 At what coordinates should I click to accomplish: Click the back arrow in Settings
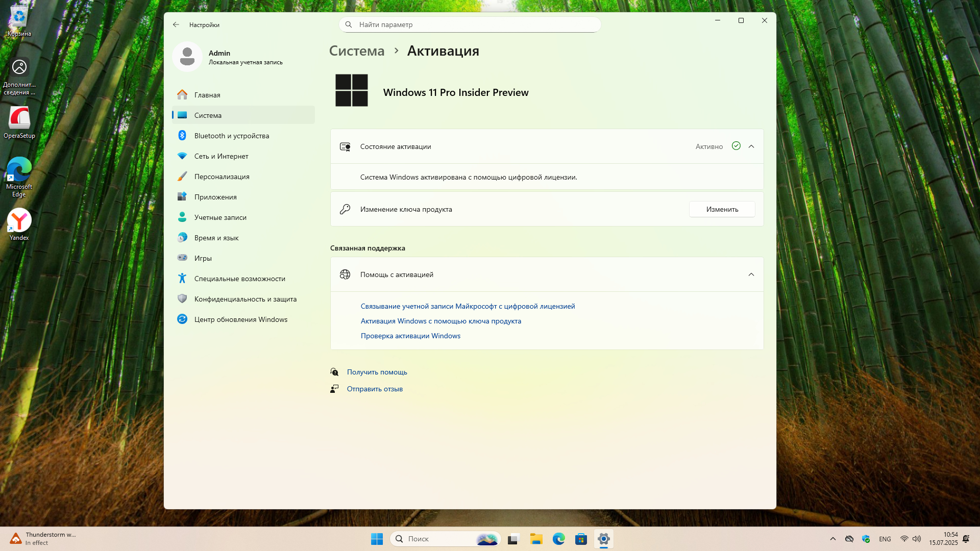point(176,24)
